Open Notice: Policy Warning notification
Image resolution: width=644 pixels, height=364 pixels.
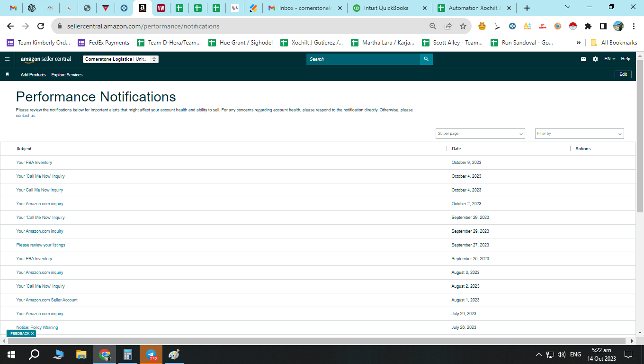(x=37, y=328)
